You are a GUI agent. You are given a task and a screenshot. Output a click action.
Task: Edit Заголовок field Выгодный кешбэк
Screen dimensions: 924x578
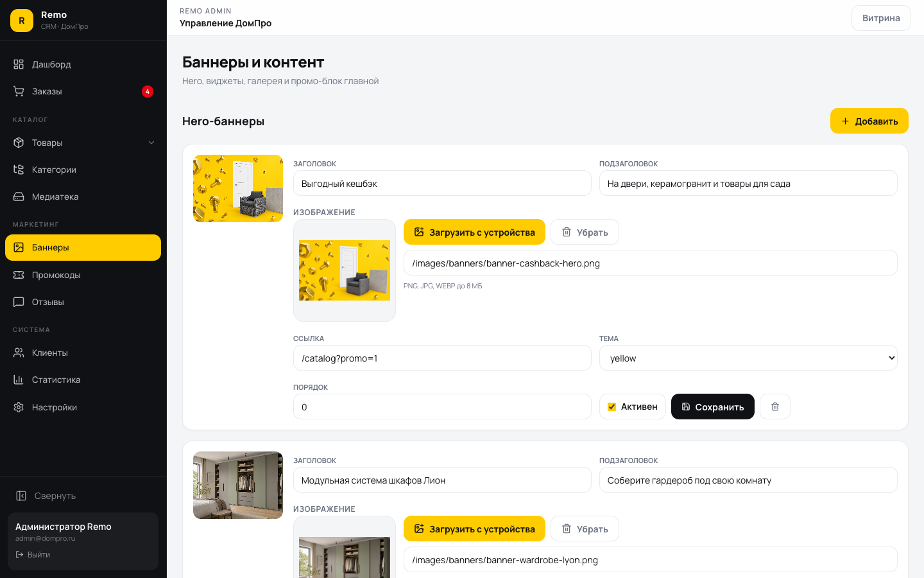(442, 183)
